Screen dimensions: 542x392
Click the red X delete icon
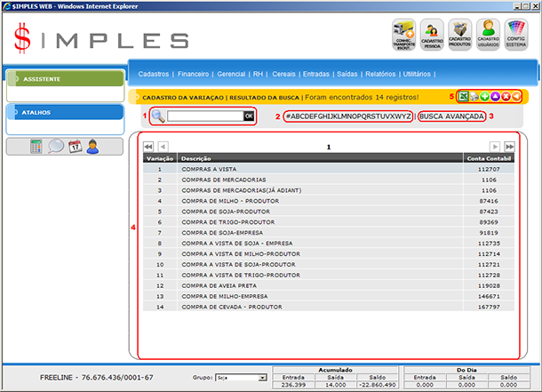506,95
